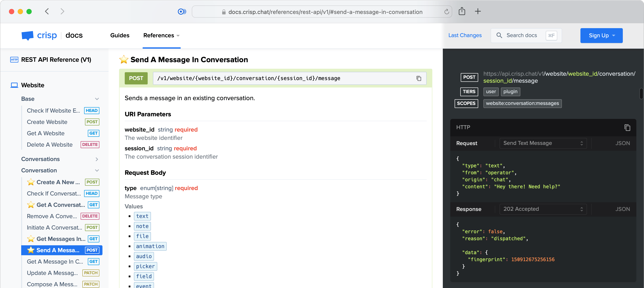Click the picker enum value
The width and height of the screenshot is (644, 288).
145,266
